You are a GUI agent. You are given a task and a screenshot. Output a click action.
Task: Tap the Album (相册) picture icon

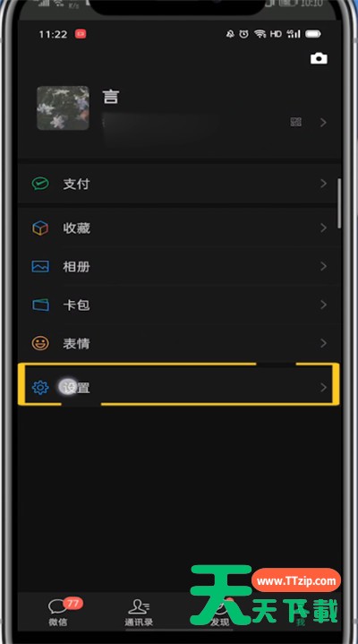40,267
